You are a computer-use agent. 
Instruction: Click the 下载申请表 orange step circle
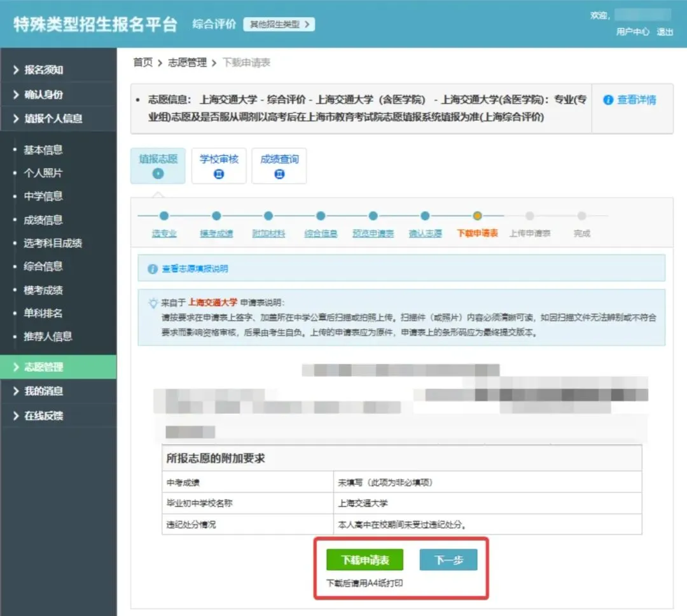[x=477, y=216]
